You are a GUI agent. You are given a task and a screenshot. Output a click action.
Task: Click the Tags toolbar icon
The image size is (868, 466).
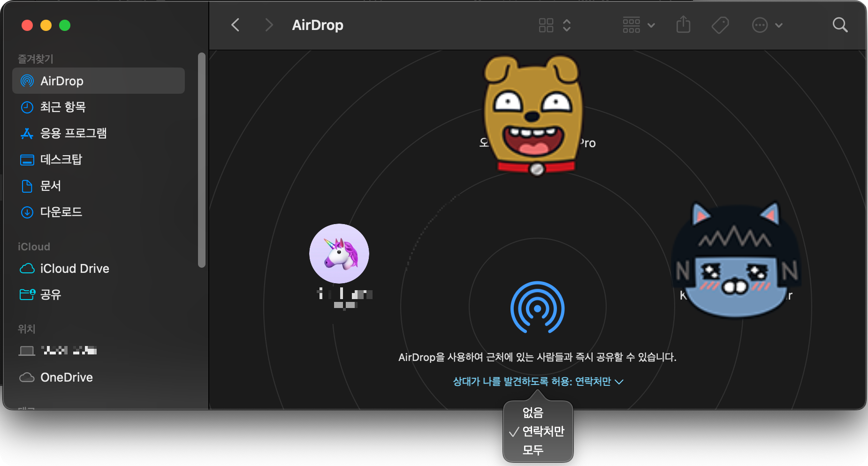(720, 25)
